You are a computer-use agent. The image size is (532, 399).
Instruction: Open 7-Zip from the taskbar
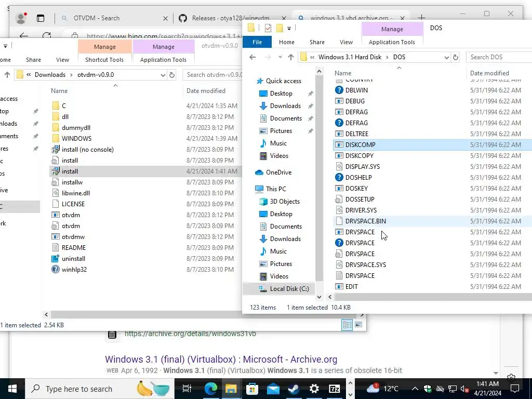click(x=335, y=389)
